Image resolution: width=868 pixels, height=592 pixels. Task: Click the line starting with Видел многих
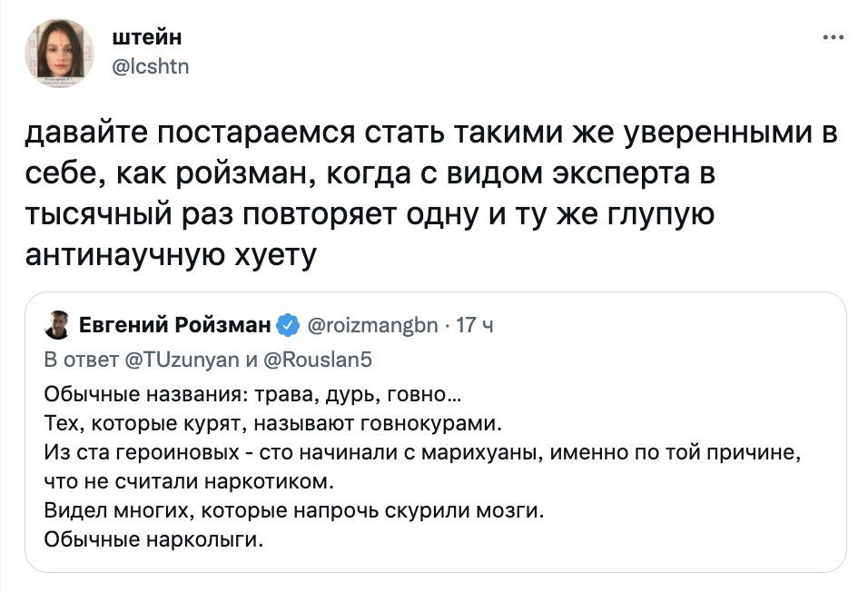293,510
